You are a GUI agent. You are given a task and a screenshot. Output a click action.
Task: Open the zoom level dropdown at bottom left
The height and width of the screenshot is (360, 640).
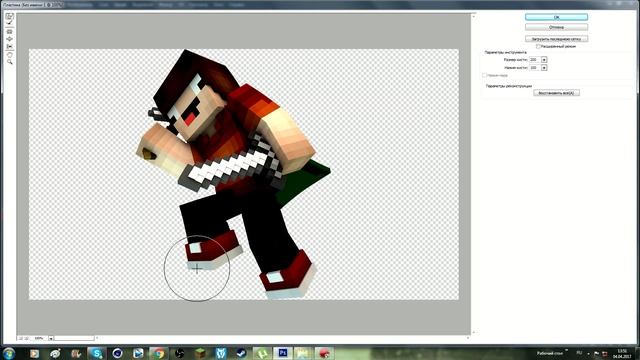click(51, 338)
